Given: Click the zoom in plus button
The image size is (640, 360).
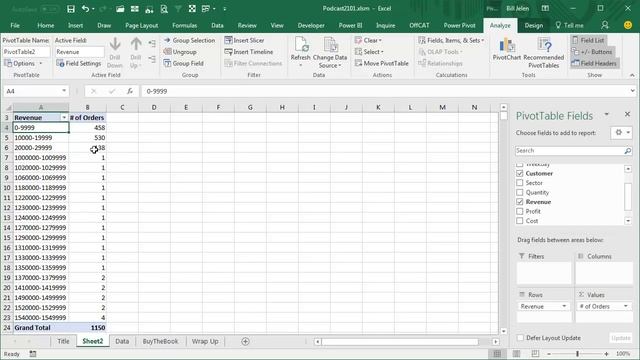Looking at the screenshot, I should [x=607, y=354].
